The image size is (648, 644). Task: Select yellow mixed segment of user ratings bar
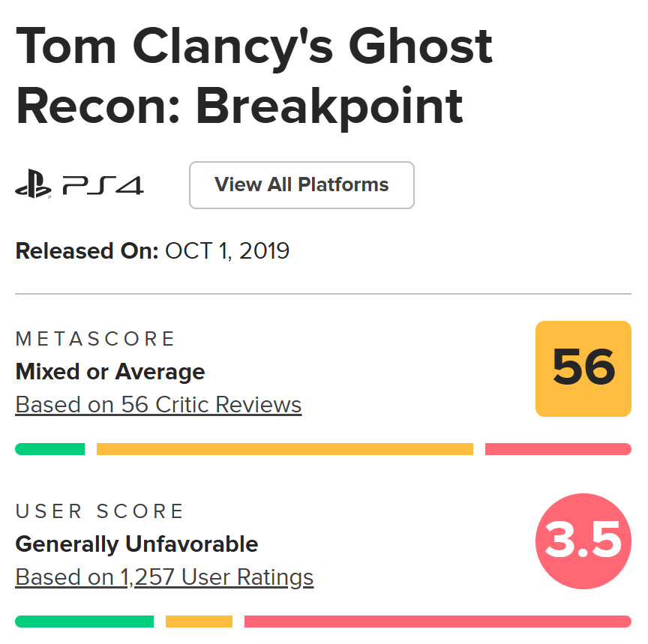pyautogui.click(x=199, y=622)
